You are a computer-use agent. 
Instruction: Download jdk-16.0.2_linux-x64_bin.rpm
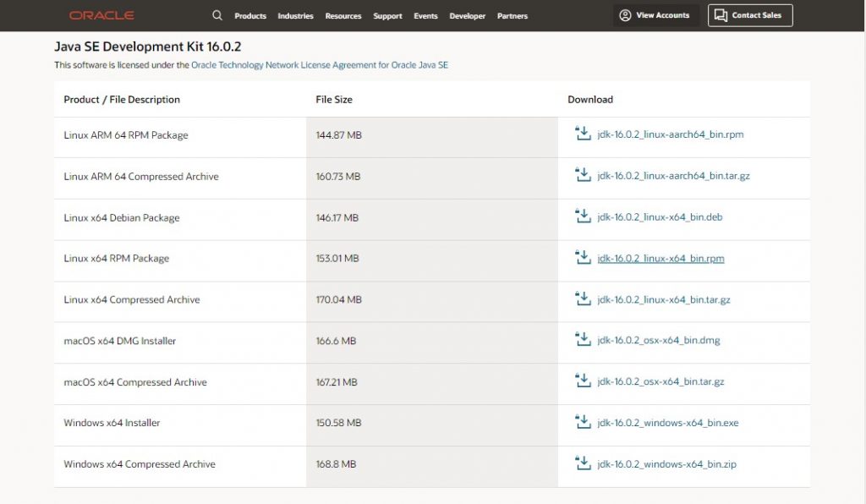660,259
